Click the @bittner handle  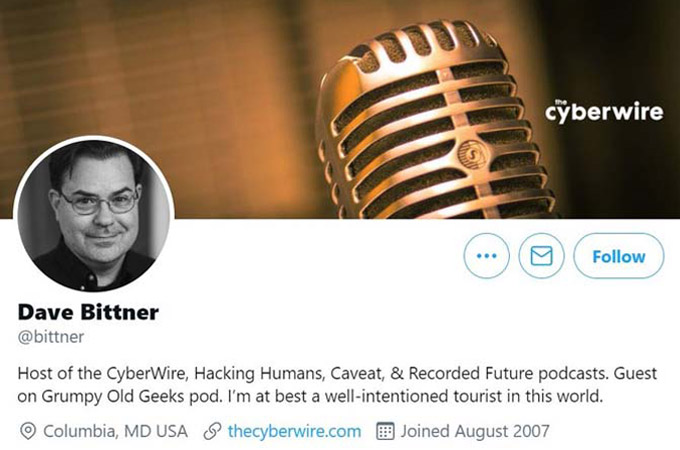51,337
